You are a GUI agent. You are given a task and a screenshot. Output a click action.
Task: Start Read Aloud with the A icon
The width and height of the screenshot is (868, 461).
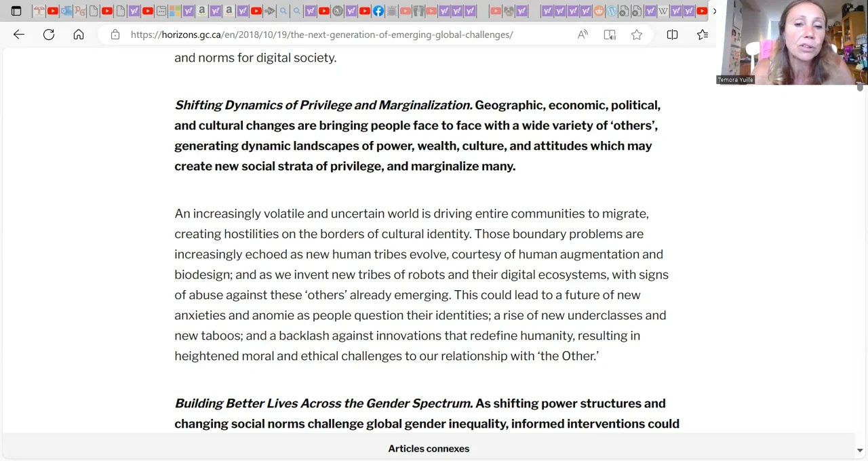pyautogui.click(x=583, y=35)
